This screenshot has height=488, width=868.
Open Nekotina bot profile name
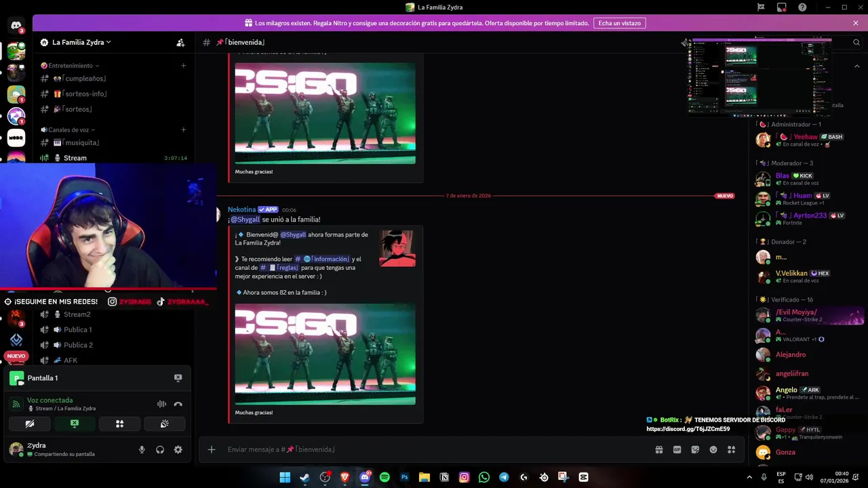click(241, 209)
